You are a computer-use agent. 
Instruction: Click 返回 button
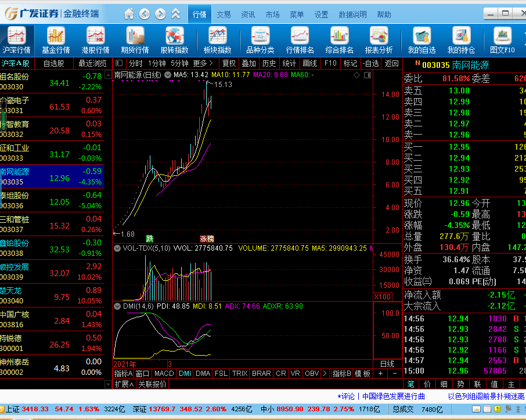pyautogui.click(x=391, y=63)
